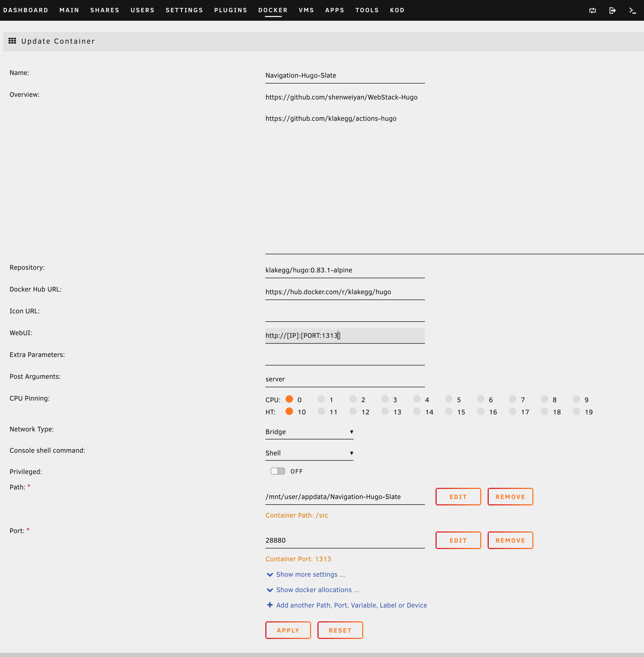Toggle the Privileged switch on

click(277, 471)
